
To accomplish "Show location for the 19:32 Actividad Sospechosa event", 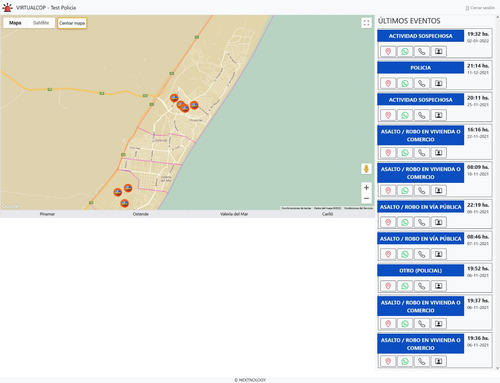I will (x=388, y=51).
